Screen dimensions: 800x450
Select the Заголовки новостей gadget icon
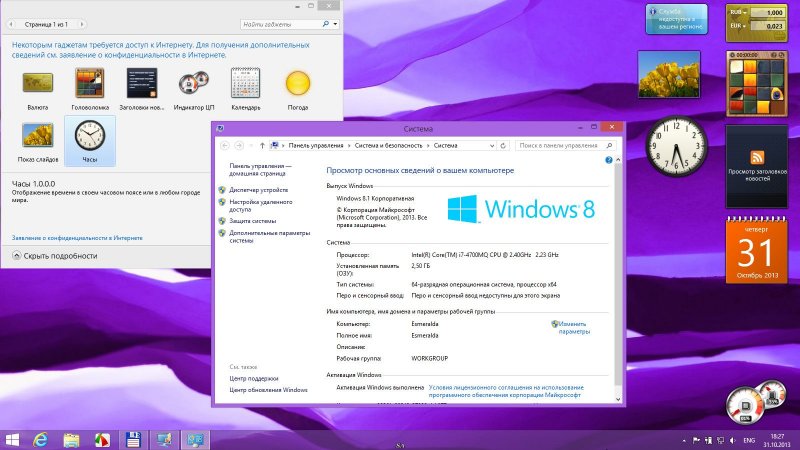(x=142, y=83)
